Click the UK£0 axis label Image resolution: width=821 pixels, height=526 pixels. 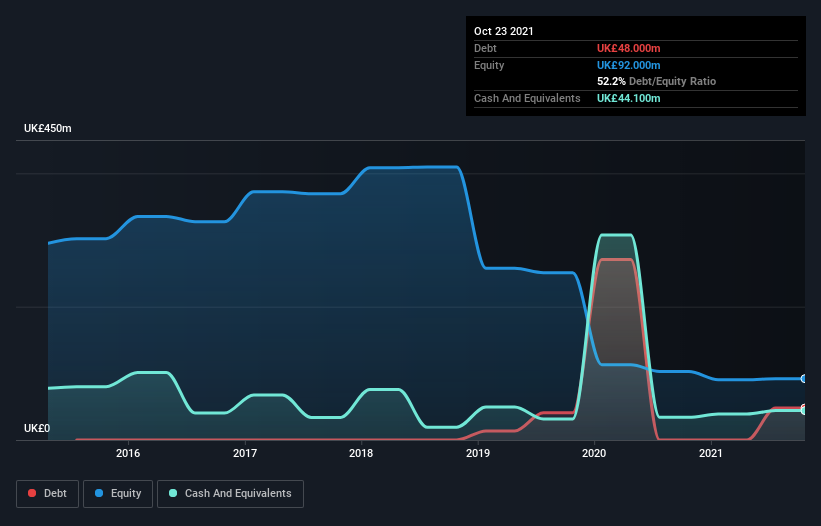[37, 428]
